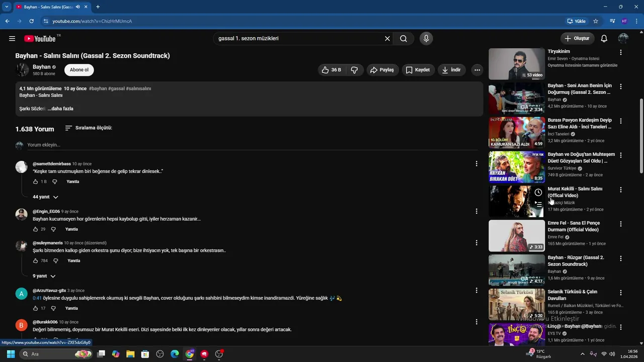Show hidden system tray icons
This screenshot has width=644, height=362.
pyautogui.click(x=583, y=354)
